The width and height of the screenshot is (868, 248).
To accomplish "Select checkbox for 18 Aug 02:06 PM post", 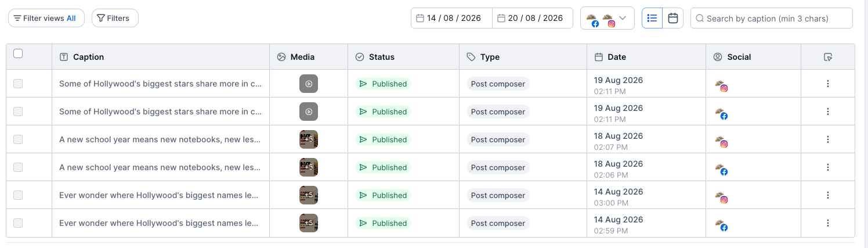I will click(18, 167).
